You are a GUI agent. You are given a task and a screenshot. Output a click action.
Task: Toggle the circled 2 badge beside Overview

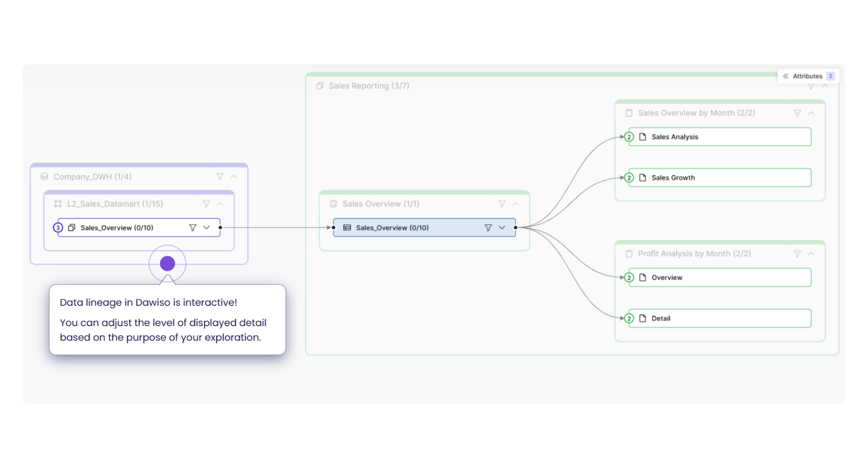pos(629,277)
